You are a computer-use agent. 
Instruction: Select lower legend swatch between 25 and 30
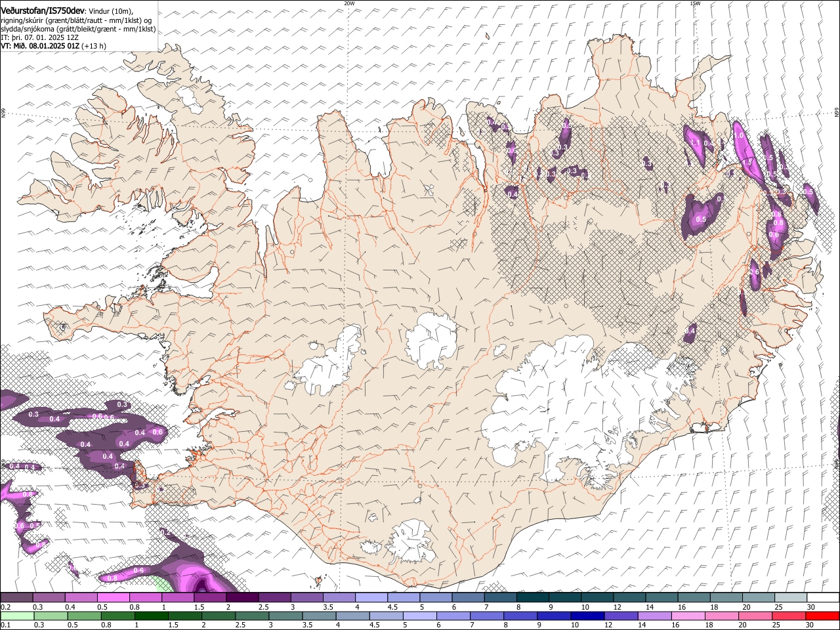[788, 616]
